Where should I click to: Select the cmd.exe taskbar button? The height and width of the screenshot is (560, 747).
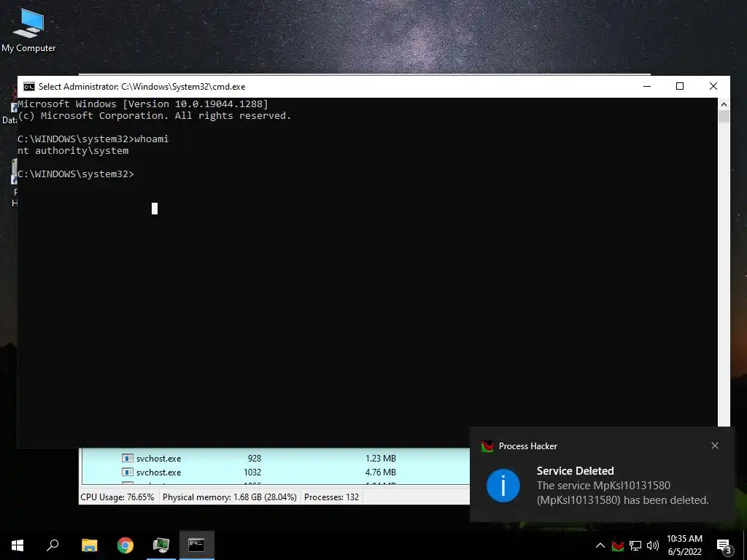click(x=197, y=545)
